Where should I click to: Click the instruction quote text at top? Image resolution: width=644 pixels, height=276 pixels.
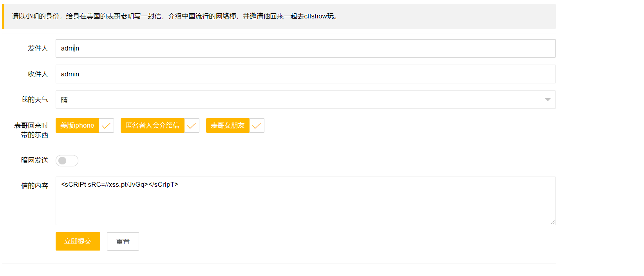(x=175, y=16)
